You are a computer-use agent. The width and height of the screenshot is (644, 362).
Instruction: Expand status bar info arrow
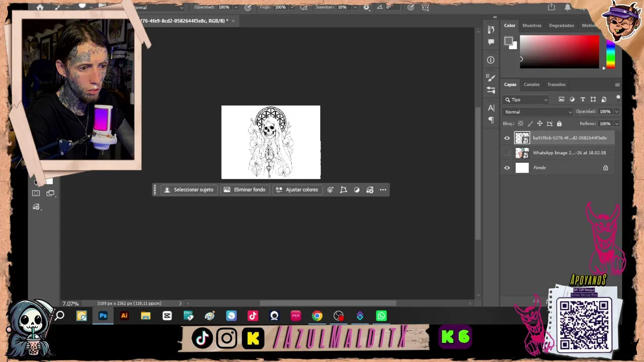[180, 303]
